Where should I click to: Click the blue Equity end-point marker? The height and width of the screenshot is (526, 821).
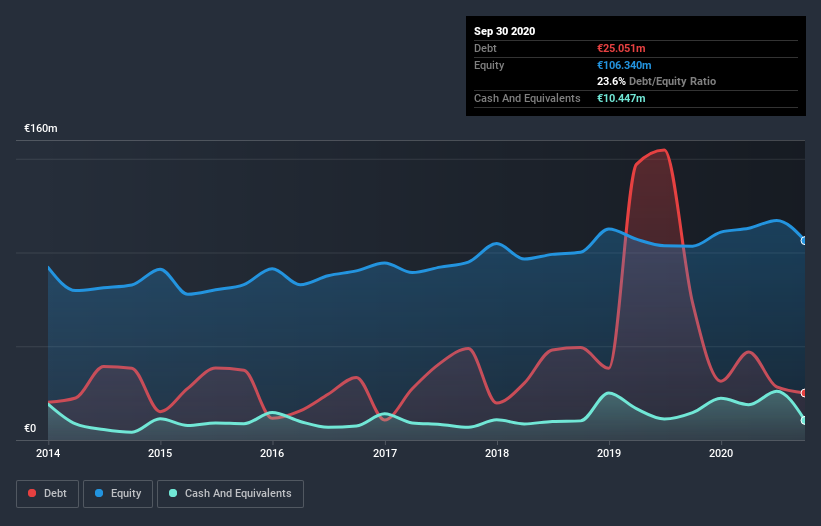[x=804, y=241]
